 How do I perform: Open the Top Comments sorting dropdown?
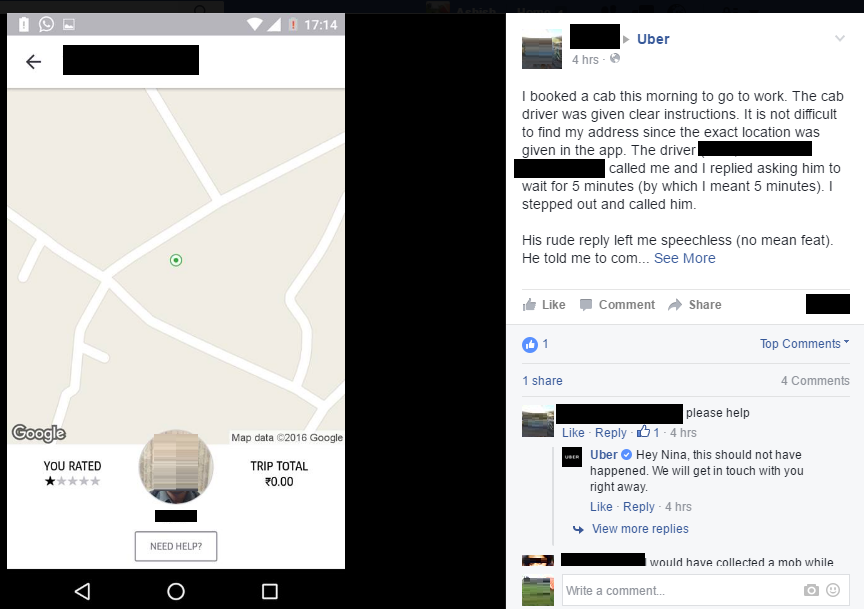tap(804, 344)
